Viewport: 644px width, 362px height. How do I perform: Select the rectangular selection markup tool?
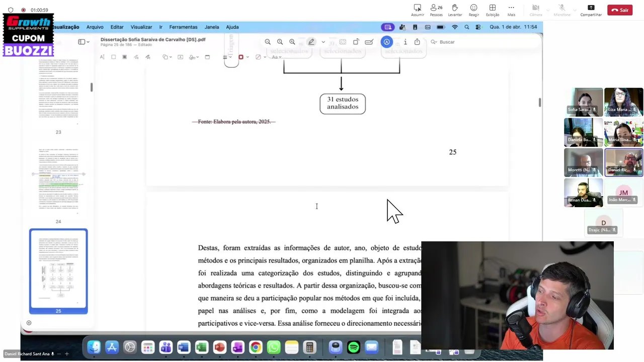(113, 57)
